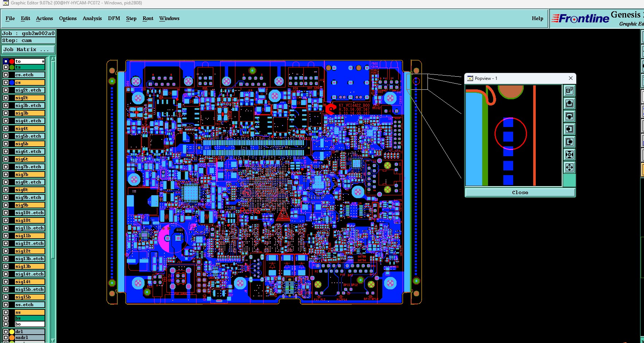Open the Analysis menu
This screenshot has width=644, height=343.
tap(92, 18)
